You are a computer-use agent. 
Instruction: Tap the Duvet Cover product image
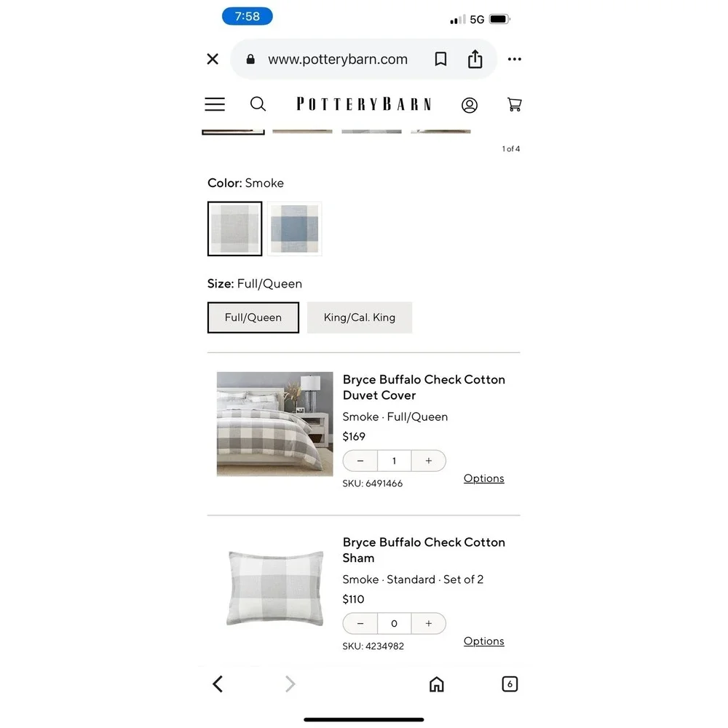pos(275,424)
